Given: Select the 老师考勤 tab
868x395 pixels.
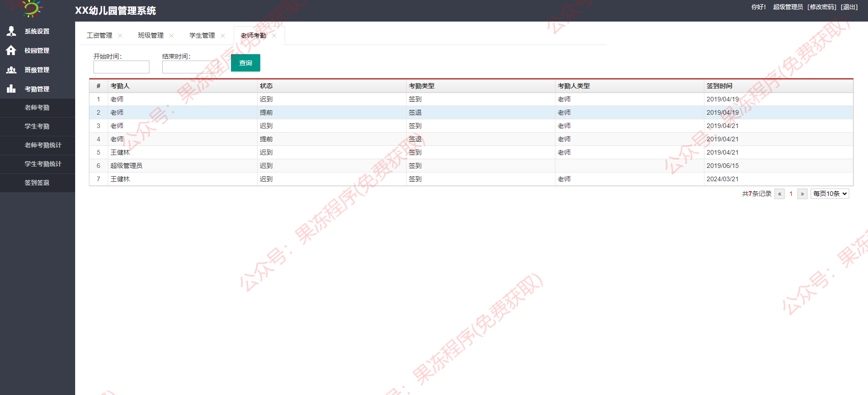Looking at the screenshot, I should [x=253, y=35].
